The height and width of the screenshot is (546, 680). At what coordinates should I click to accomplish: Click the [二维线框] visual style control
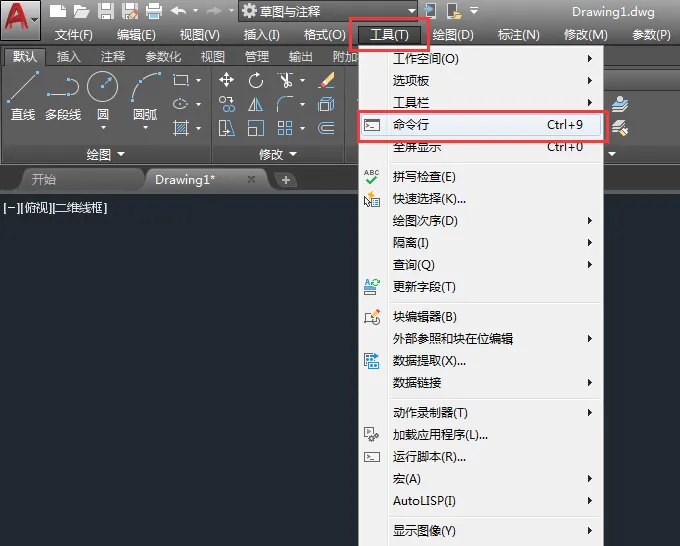click(80, 208)
